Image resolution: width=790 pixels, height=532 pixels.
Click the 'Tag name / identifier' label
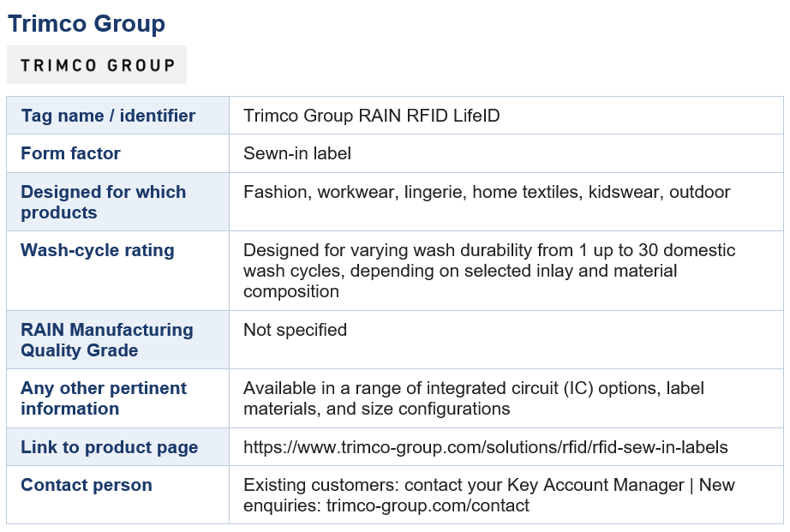(x=108, y=116)
